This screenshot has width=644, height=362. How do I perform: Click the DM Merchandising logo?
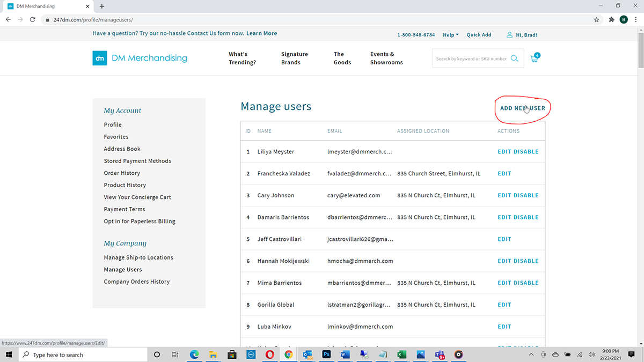140,58
